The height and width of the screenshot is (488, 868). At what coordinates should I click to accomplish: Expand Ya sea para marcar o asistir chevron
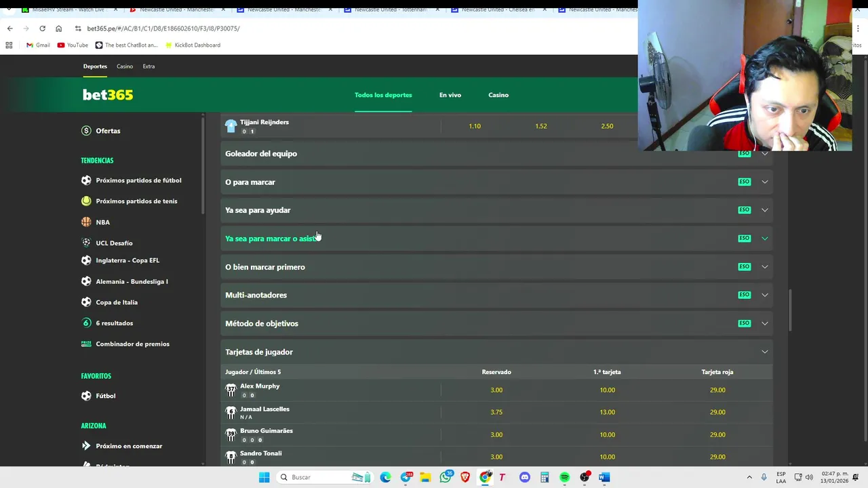click(x=764, y=239)
